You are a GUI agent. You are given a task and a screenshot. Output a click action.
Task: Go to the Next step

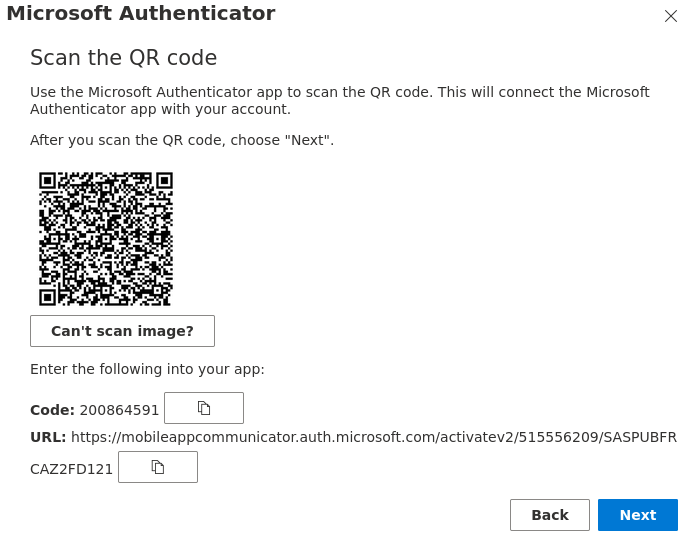[638, 515]
